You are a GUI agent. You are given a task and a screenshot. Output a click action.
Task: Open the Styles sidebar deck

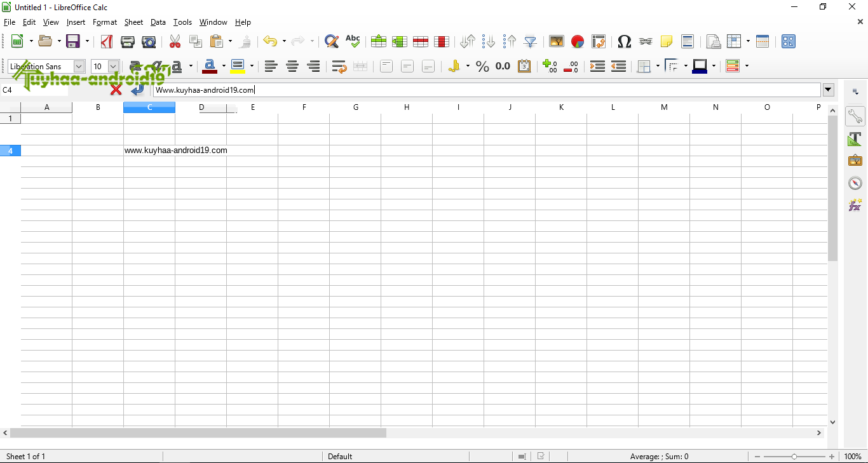(x=855, y=138)
